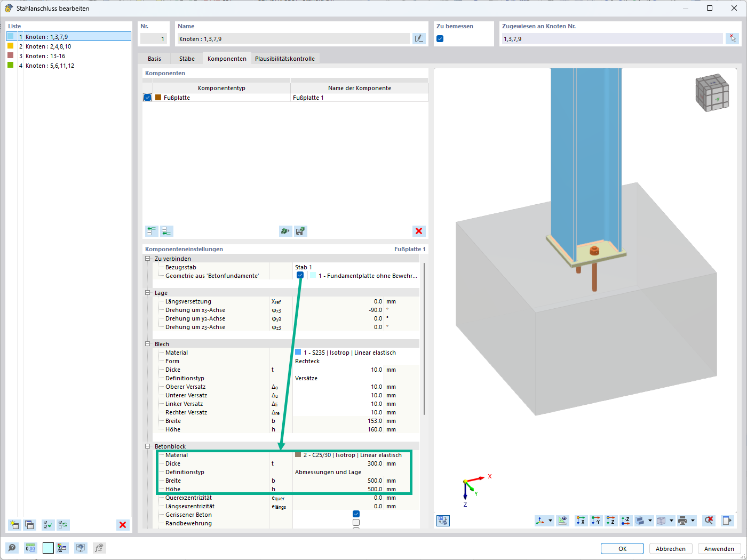This screenshot has height=560, width=747.
Task: Click the Anwenden button
Action: coord(719,549)
